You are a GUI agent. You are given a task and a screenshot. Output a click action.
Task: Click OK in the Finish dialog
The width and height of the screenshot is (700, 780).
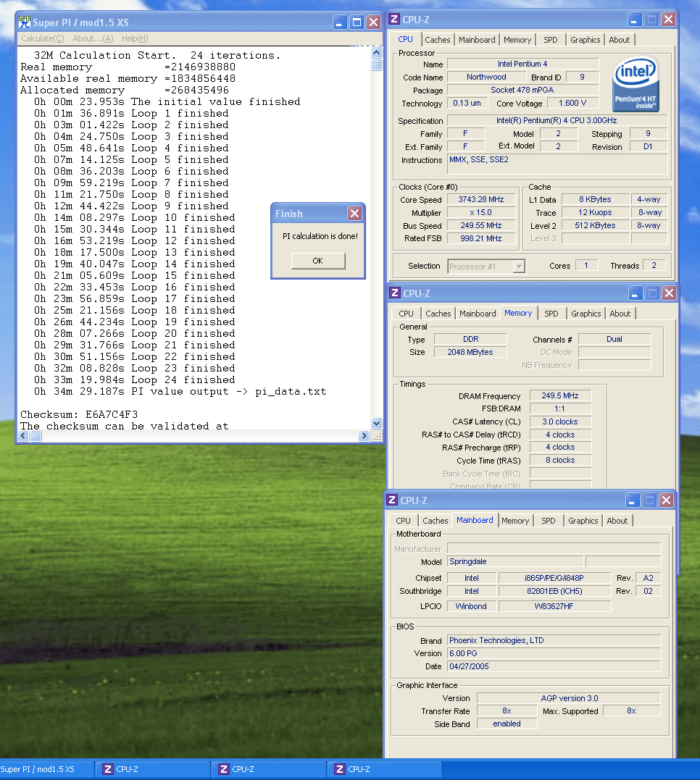click(318, 261)
